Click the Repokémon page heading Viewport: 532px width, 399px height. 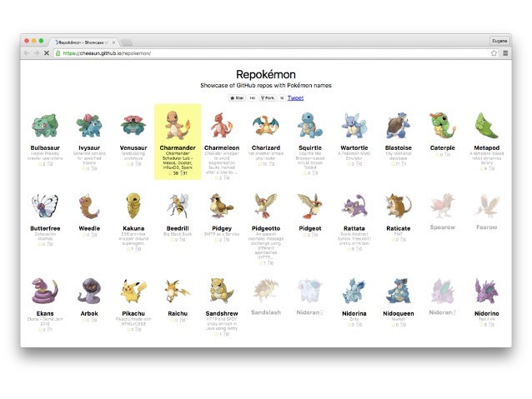coord(266,74)
